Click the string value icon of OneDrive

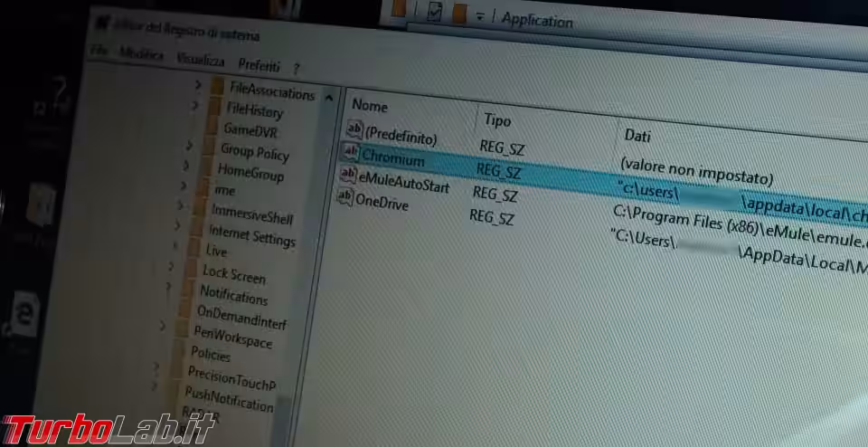pyautogui.click(x=344, y=196)
